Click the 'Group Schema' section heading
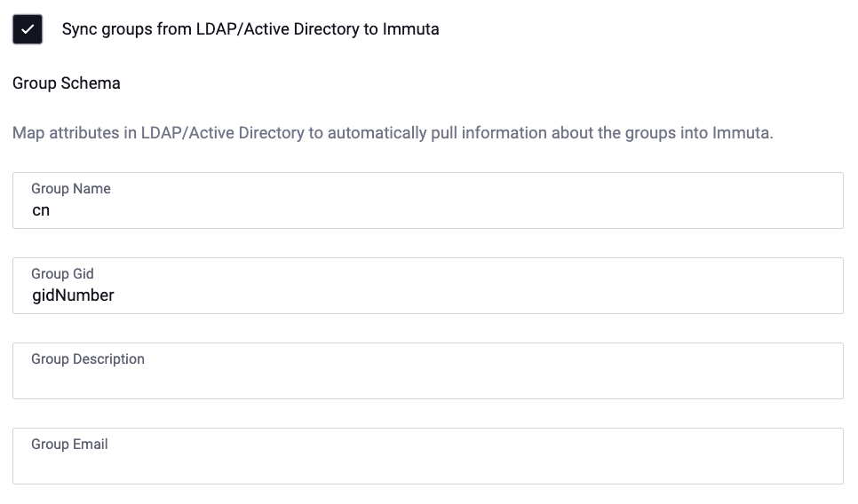The height and width of the screenshot is (504, 858). pos(67,83)
